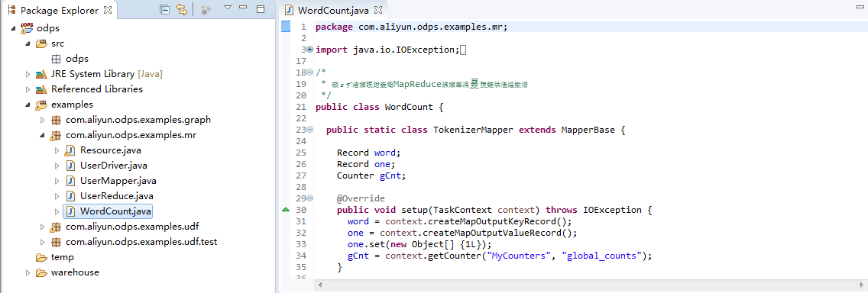Select UserReduce.java in the tree
Screen dimensions: 868x293
pyautogui.click(x=117, y=195)
